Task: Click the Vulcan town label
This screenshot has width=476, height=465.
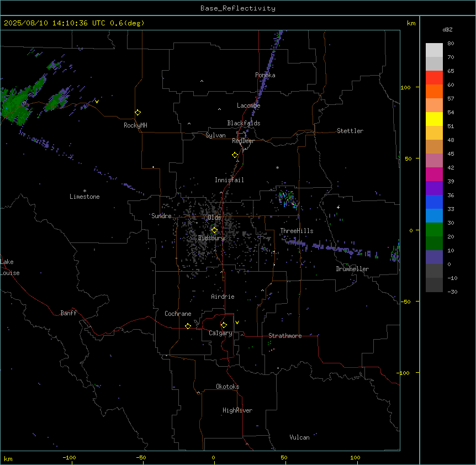Action: click(300, 437)
